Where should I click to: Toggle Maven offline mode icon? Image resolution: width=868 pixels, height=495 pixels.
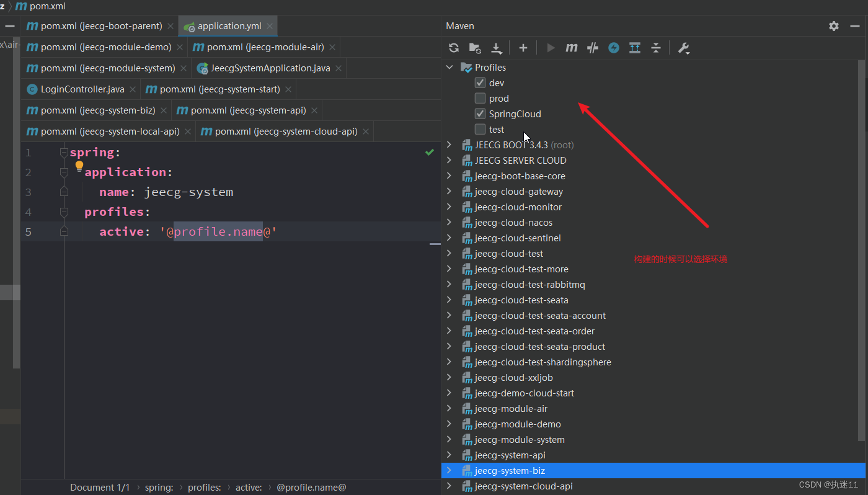click(614, 48)
